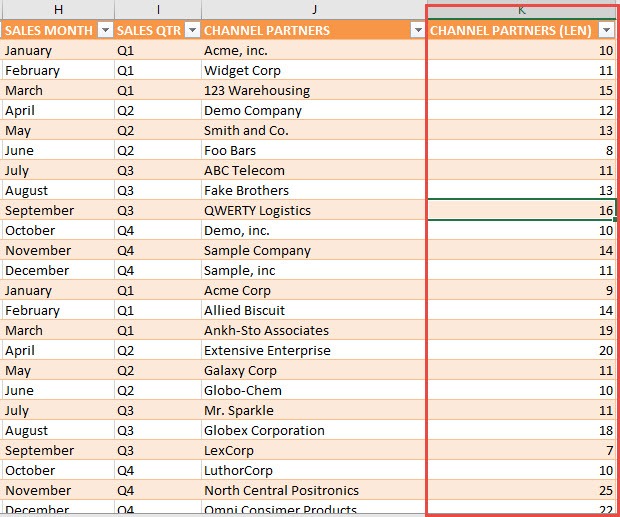Select the cell 'QWERTY Logistics'
The height and width of the screenshot is (517, 620).
pos(314,210)
